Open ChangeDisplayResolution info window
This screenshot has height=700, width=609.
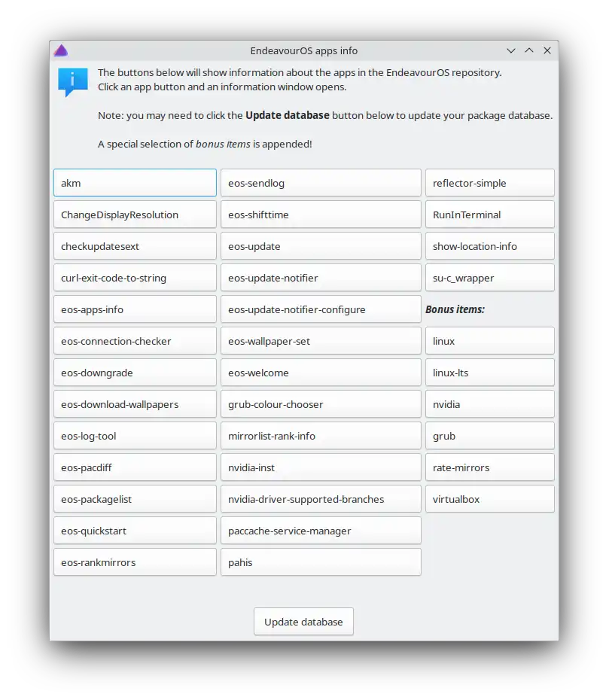point(135,215)
